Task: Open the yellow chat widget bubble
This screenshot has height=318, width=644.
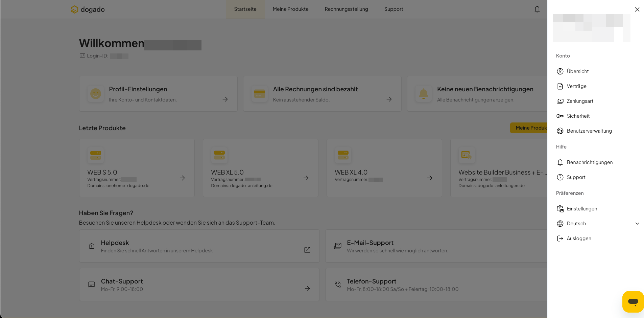Action: tap(633, 301)
